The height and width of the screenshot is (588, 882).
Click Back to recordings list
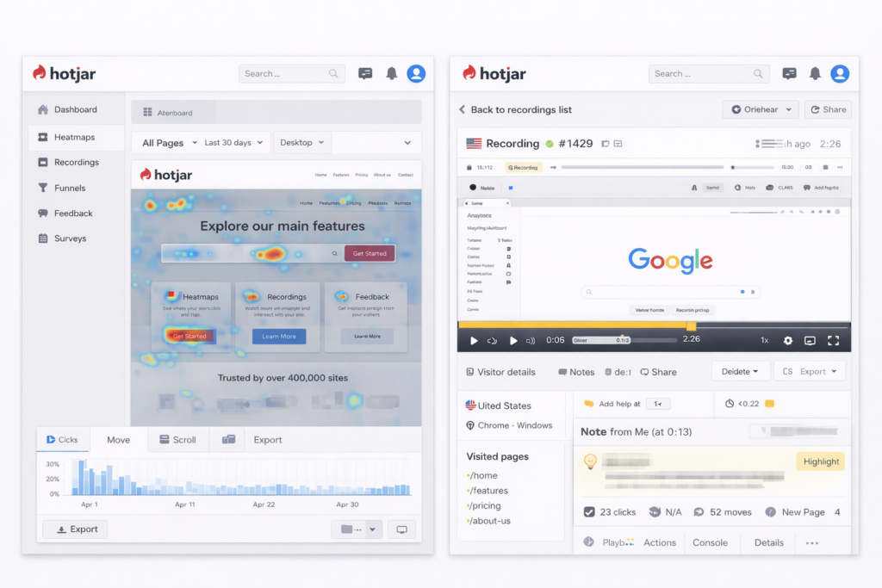click(515, 109)
